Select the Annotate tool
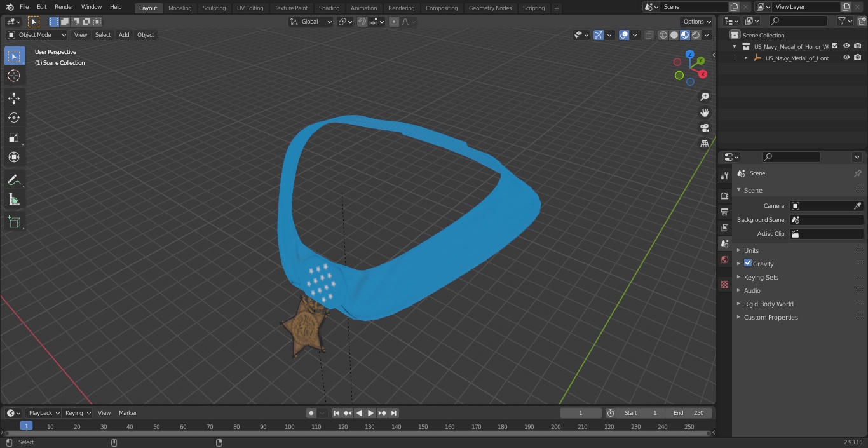This screenshot has height=448, width=868. [14, 180]
